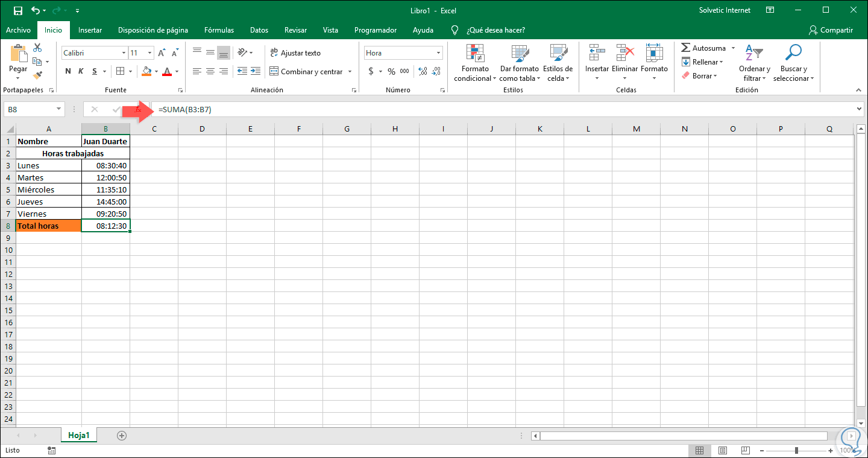This screenshot has width=868, height=458.
Task: Center text horizontally
Action: tap(210, 71)
